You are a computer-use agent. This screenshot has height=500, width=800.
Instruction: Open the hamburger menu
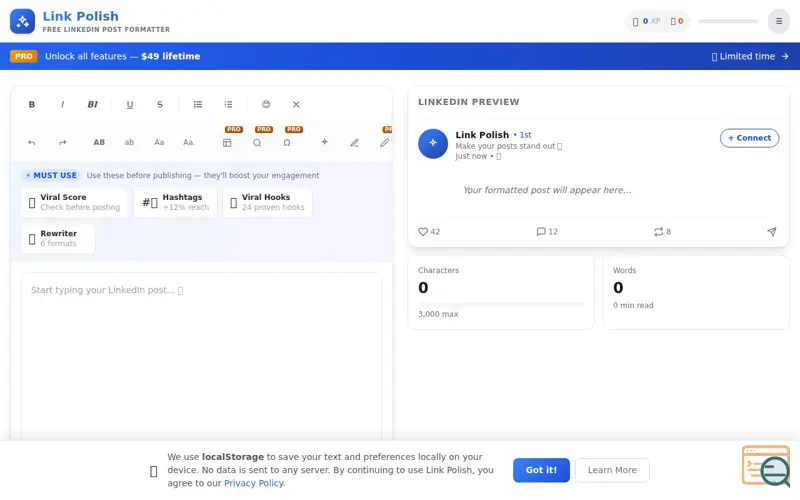[779, 21]
